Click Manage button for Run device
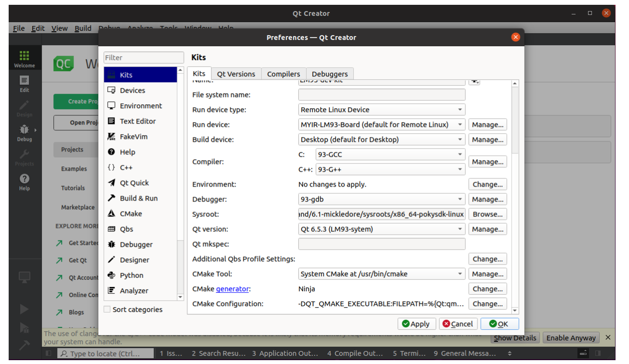Image resolution: width=629 pixels, height=364 pixels. pos(488,125)
